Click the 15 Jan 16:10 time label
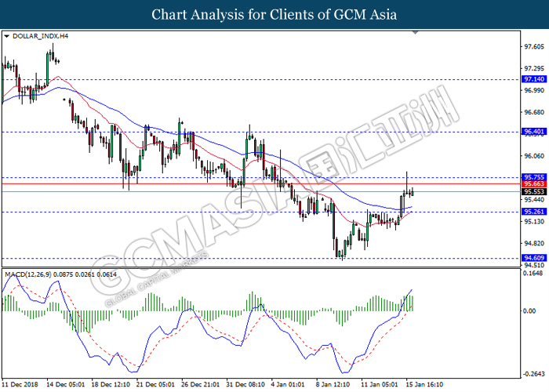The width and height of the screenshot is (549, 392). 424,384
